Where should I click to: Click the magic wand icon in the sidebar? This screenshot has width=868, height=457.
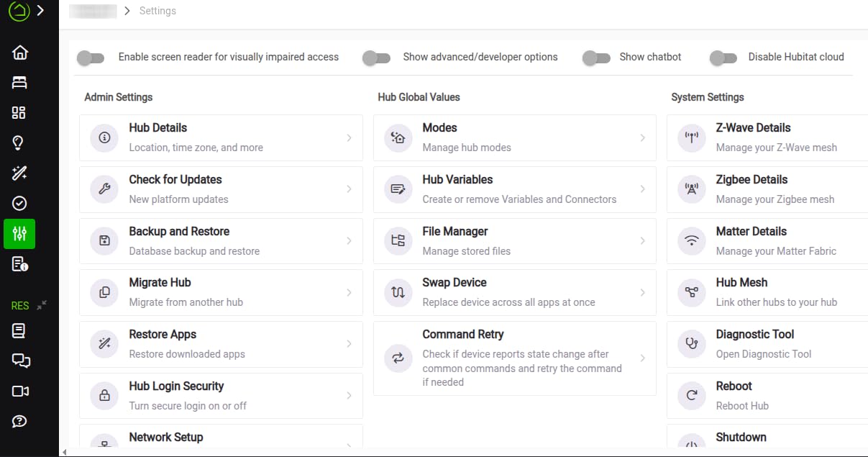coord(19,173)
